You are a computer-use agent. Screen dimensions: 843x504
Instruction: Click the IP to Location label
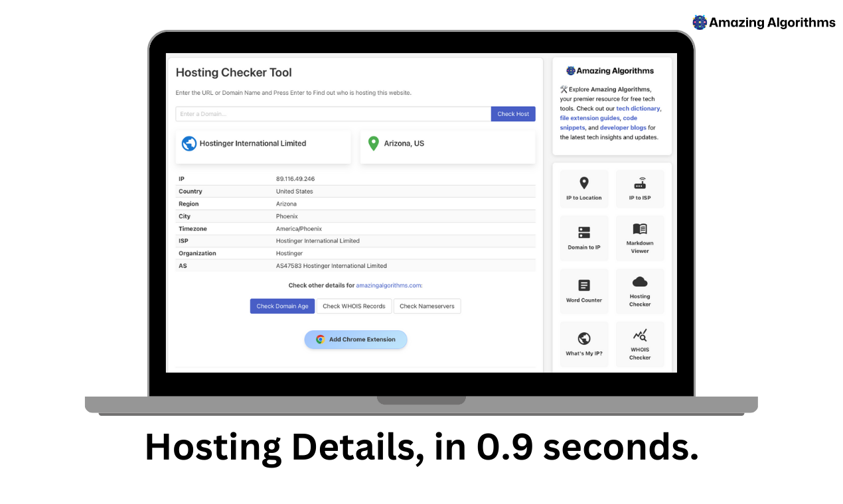click(x=584, y=198)
